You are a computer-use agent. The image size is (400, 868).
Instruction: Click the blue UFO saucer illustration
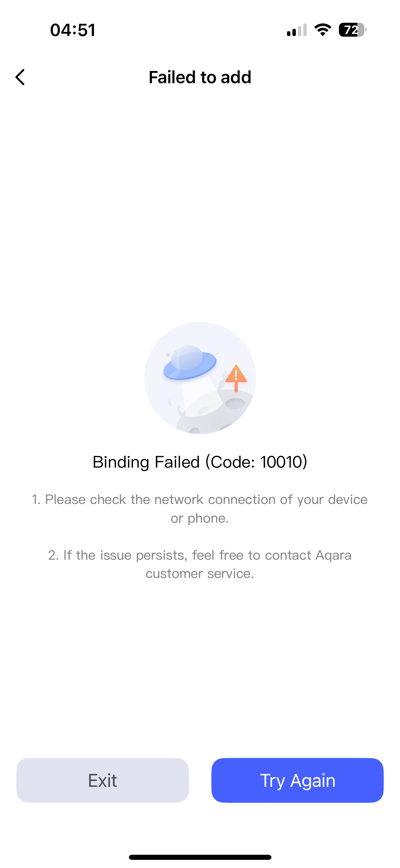190,364
